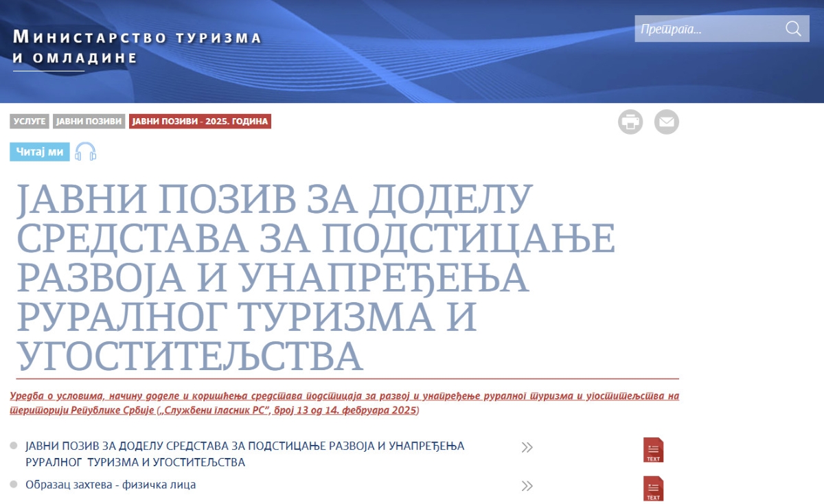Open Образац захтева - физичка лица link
This screenshot has width=824, height=504.
point(111,485)
